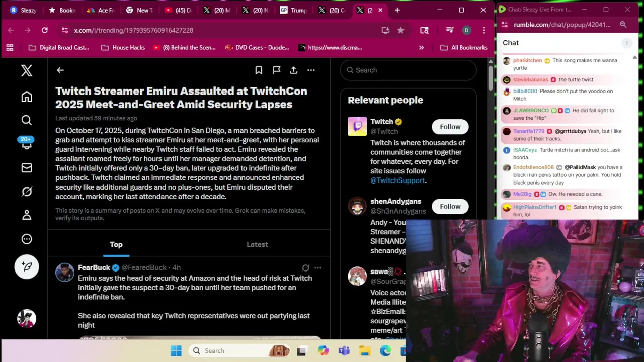Viewport: 644px width, 362px height.
Task: Open Profile icon in X sidebar
Action: 27,215
